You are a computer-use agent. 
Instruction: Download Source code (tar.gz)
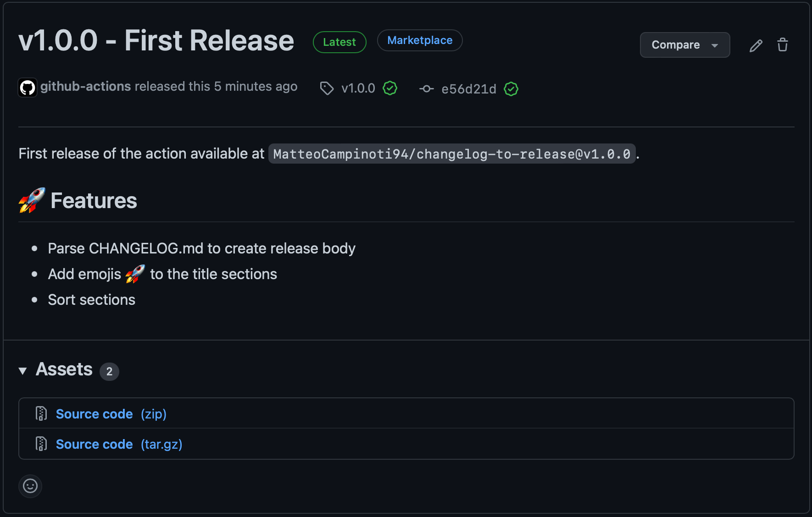pyautogui.click(x=119, y=444)
